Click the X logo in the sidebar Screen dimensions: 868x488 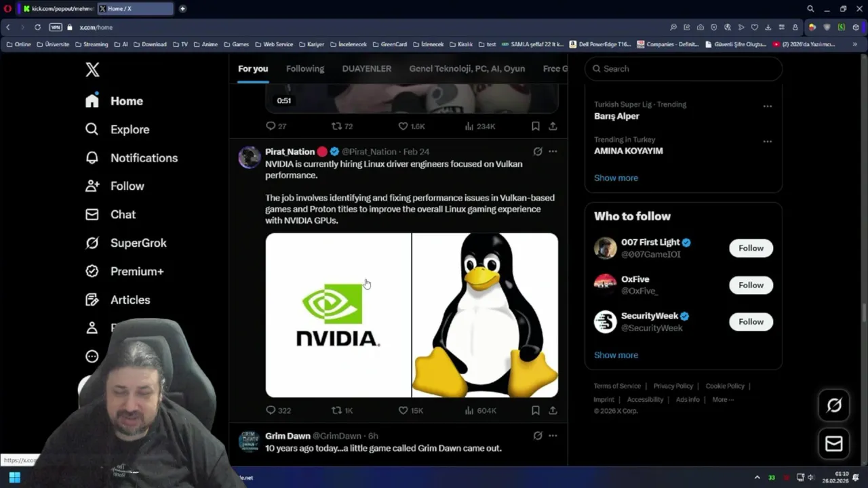[x=92, y=69]
